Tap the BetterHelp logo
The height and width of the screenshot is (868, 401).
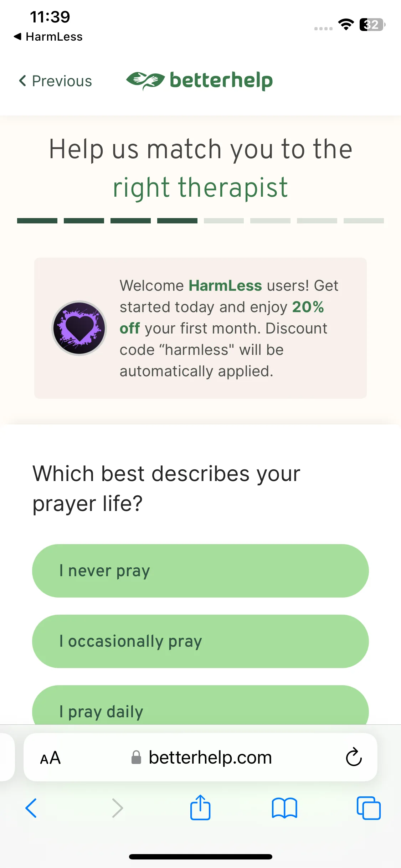[x=200, y=81]
